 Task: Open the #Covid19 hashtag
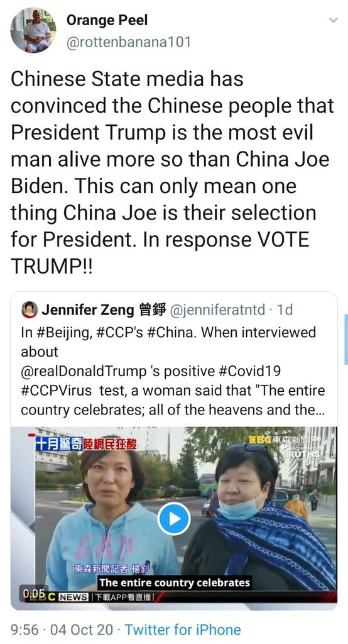click(251, 371)
